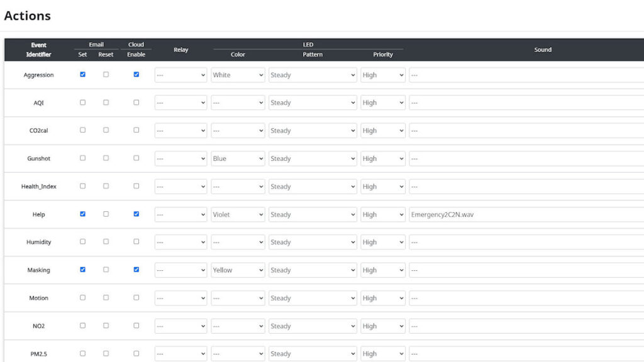Open LED Color dropdown showing White
The height and width of the screenshot is (362, 644).
point(238,75)
